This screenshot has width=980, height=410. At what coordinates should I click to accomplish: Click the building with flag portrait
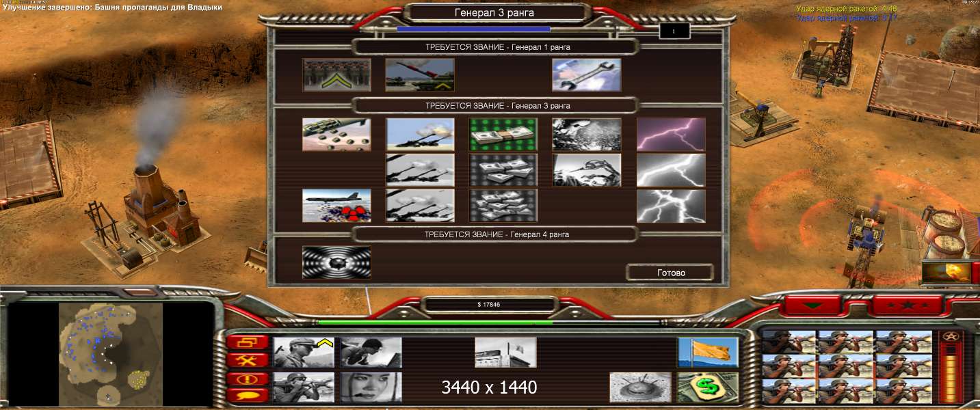pos(506,353)
